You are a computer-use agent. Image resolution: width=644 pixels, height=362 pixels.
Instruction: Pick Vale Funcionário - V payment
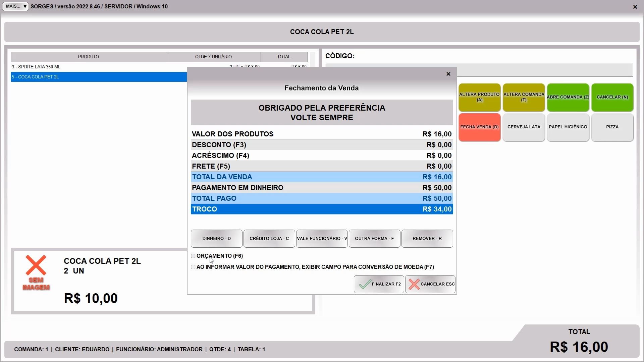pyautogui.click(x=322, y=239)
